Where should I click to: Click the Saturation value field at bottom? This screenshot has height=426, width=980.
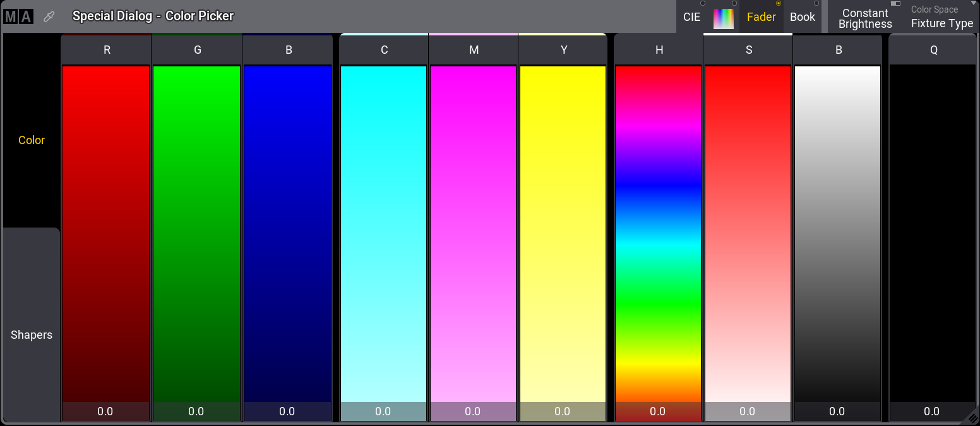click(748, 411)
